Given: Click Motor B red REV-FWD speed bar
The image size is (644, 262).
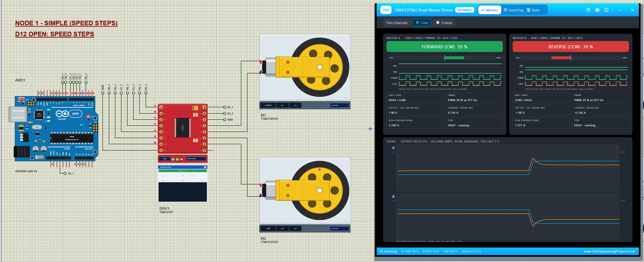Looking at the screenshot, I should (x=561, y=58).
